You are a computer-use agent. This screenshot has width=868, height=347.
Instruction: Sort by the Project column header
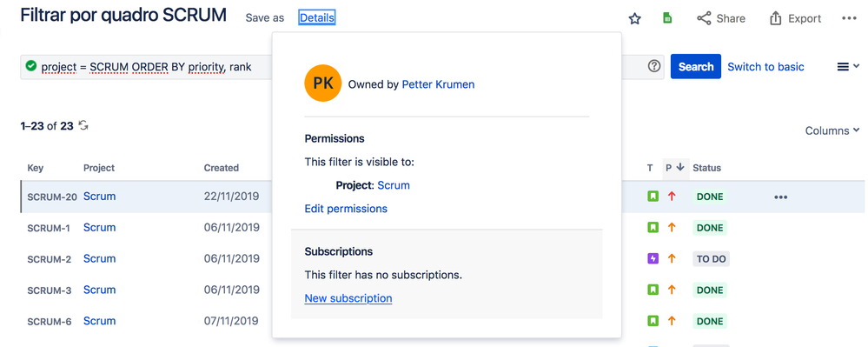pos(99,168)
